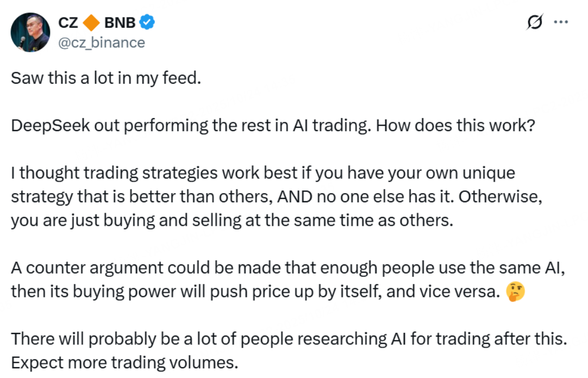Image resolution: width=588 pixels, height=378 pixels.
Task: Click the capitalized word "AND"
Action: (x=295, y=197)
